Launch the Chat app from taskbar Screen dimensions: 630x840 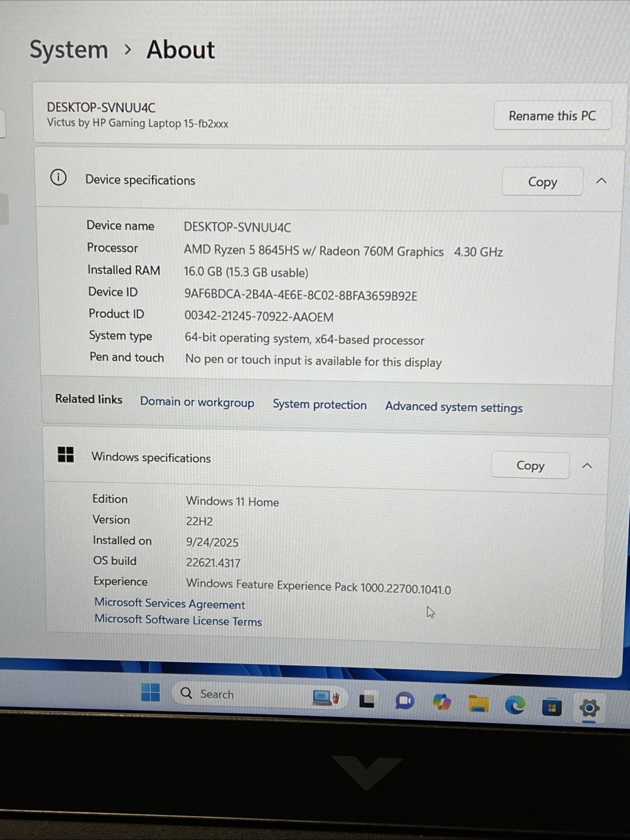[404, 701]
